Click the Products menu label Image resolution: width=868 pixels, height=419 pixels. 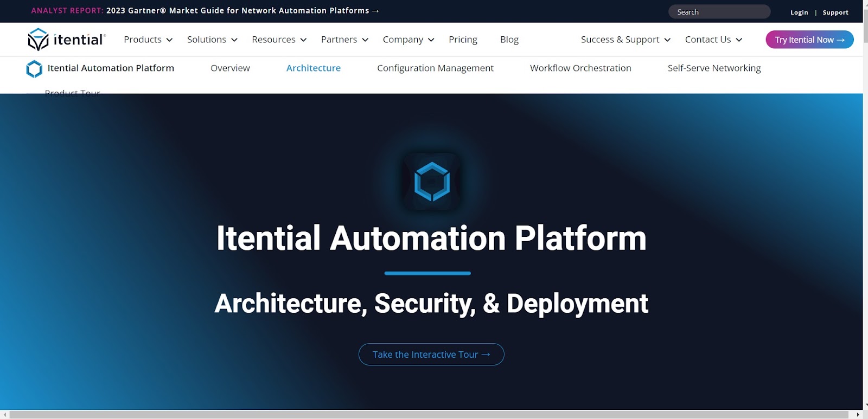pos(143,40)
